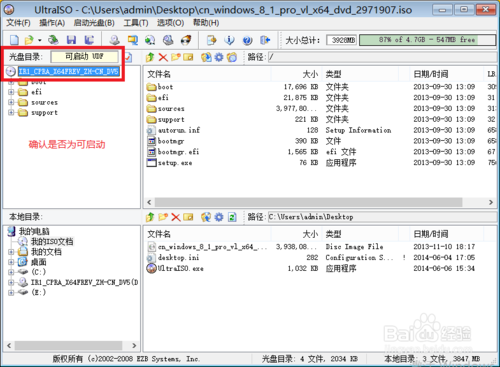The width and height of the screenshot is (500, 367).
Task: Expand the 桌面 node in local tree
Action: [x=11, y=262]
